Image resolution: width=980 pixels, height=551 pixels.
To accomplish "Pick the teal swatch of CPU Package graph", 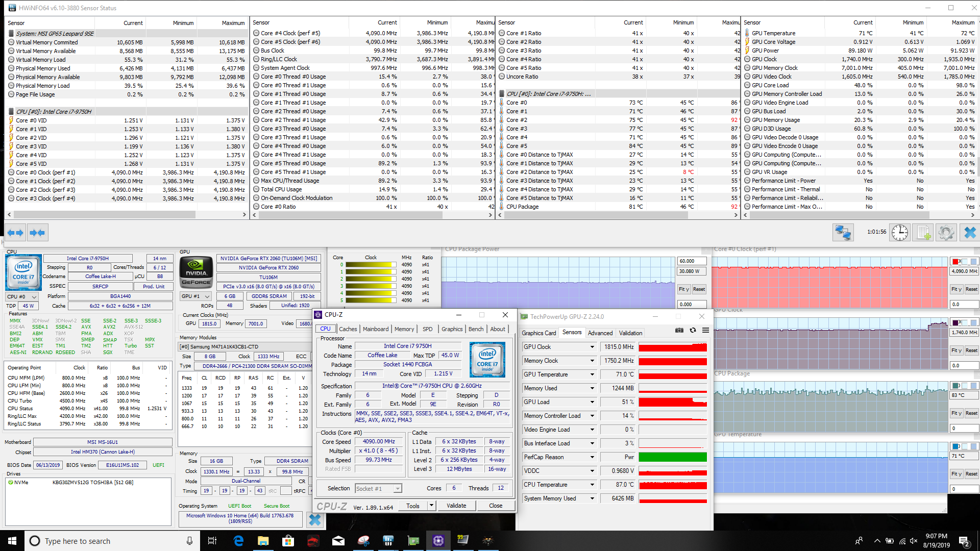I will [955, 385].
